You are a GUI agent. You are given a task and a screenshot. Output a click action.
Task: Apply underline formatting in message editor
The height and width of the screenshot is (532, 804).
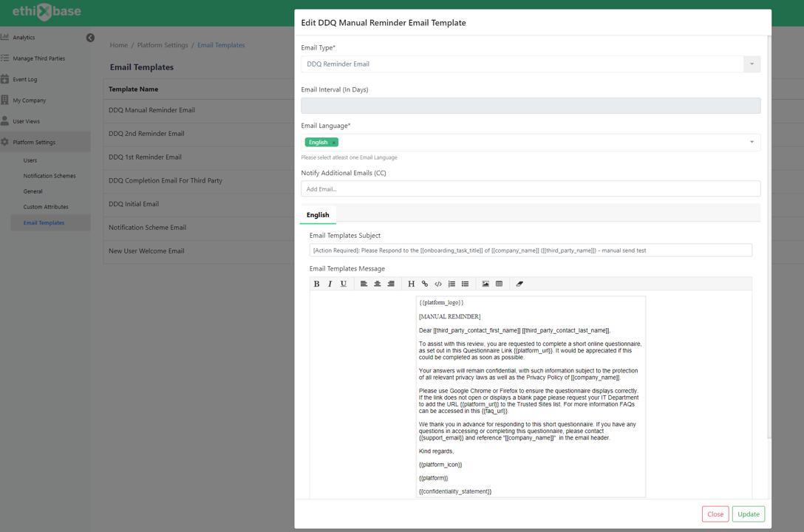coord(344,284)
